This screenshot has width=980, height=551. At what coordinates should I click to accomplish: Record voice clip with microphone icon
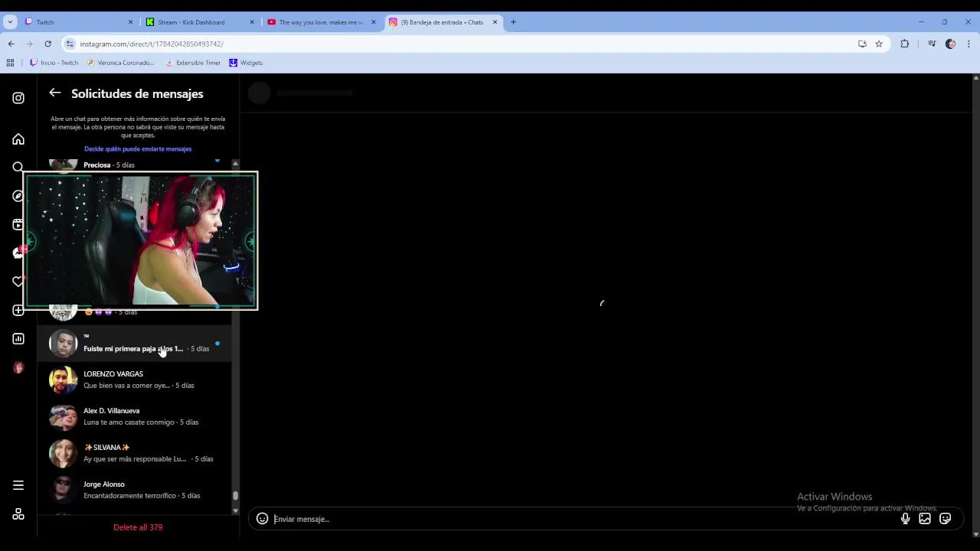[905, 519]
